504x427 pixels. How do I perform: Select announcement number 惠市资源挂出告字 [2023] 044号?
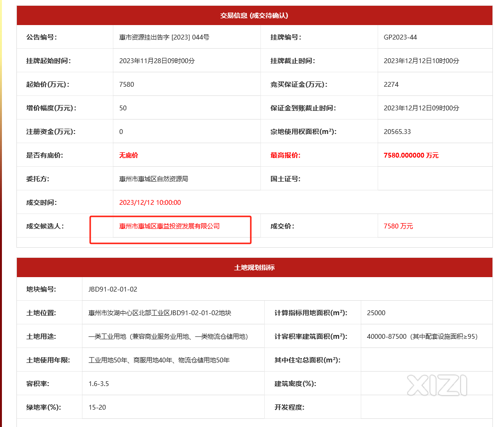pyautogui.click(x=164, y=37)
